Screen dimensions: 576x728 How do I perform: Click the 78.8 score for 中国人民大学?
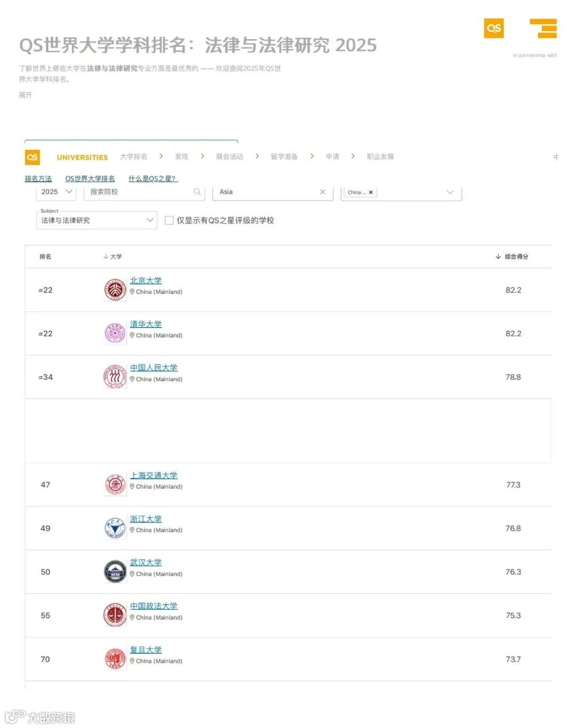[x=513, y=377]
